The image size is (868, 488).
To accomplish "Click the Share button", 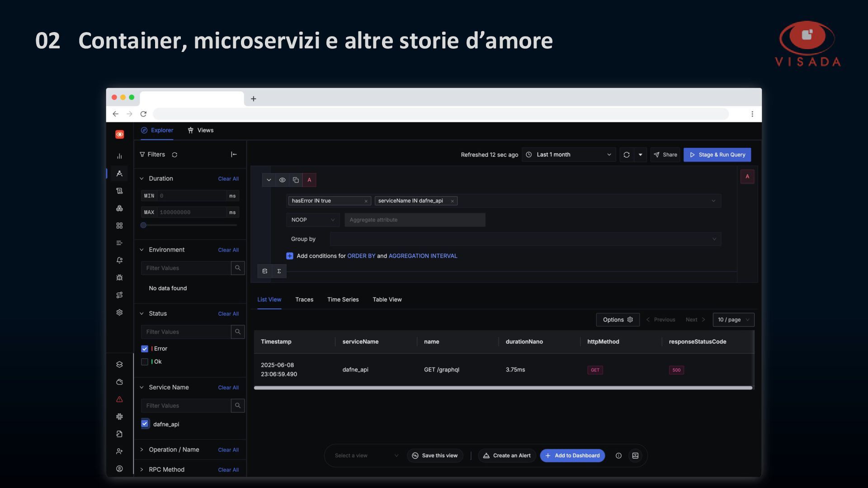I will 665,155.
